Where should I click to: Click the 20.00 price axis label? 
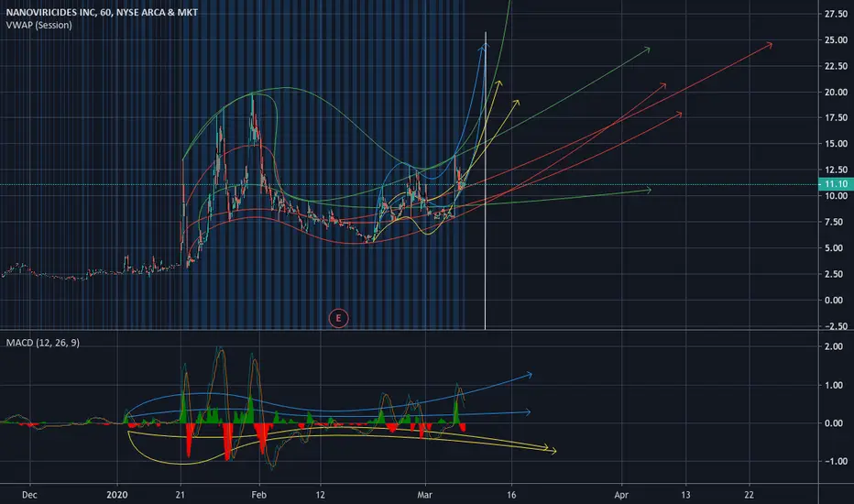tap(836, 92)
